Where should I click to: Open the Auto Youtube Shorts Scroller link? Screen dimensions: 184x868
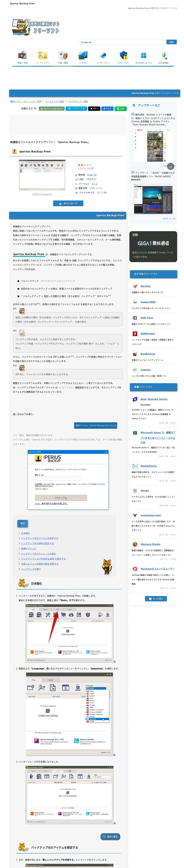coord(154,402)
